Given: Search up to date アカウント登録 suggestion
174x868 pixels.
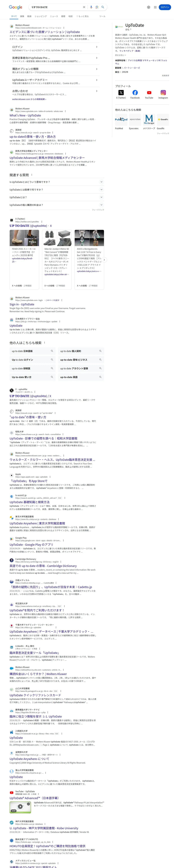Looking at the screenshot, I should tap(81, 368).
